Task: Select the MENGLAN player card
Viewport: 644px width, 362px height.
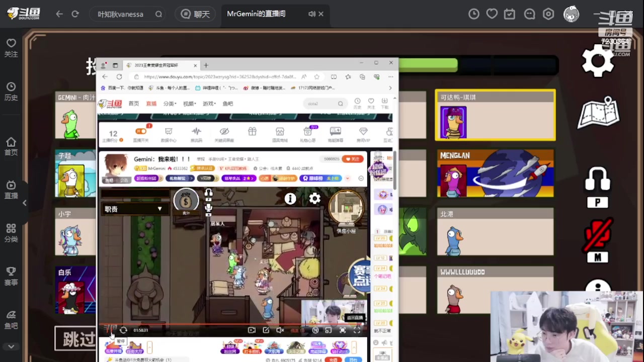Action: [496, 173]
